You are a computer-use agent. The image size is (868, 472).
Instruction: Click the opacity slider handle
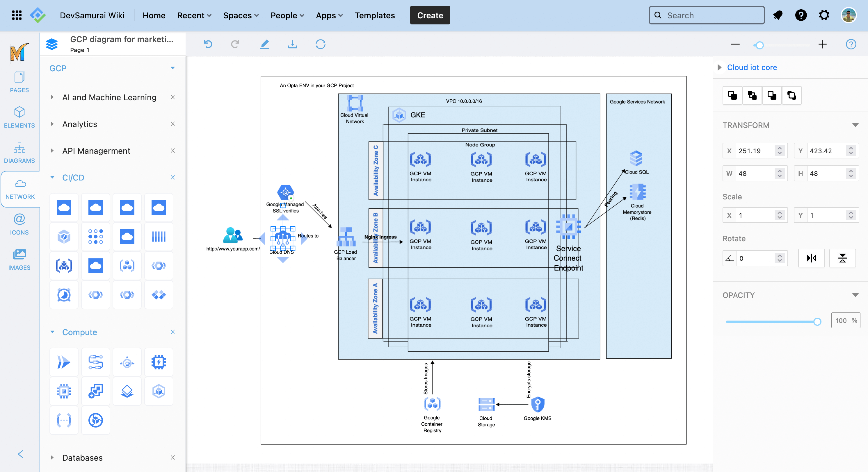pyautogui.click(x=817, y=321)
